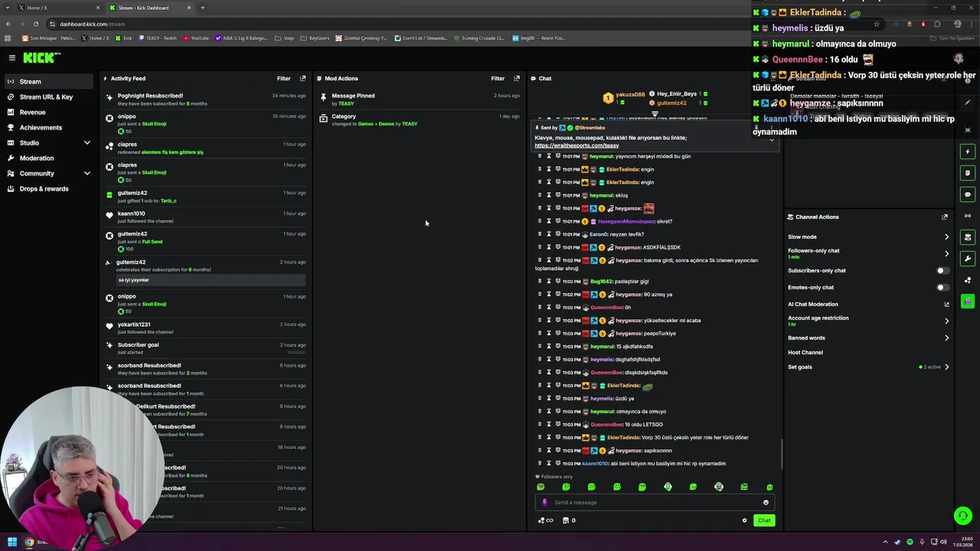Click the Send a message input field
980x551 pixels.
click(x=655, y=502)
